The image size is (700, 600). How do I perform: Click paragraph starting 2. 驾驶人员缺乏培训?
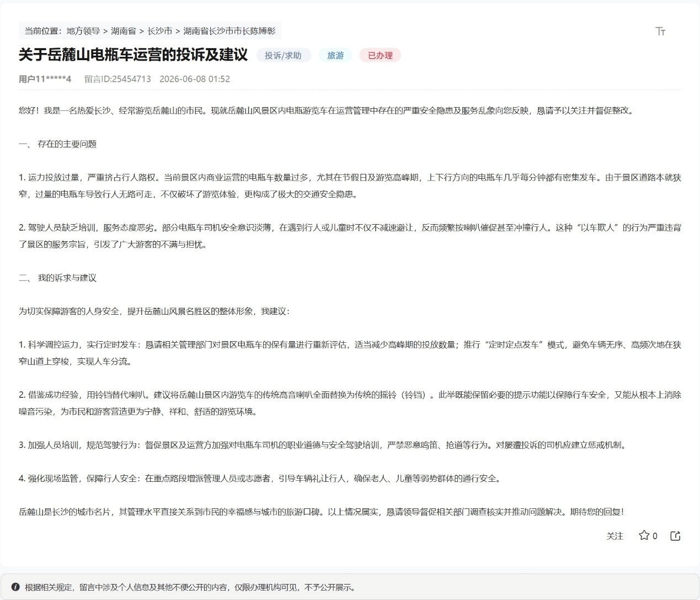(350, 236)
